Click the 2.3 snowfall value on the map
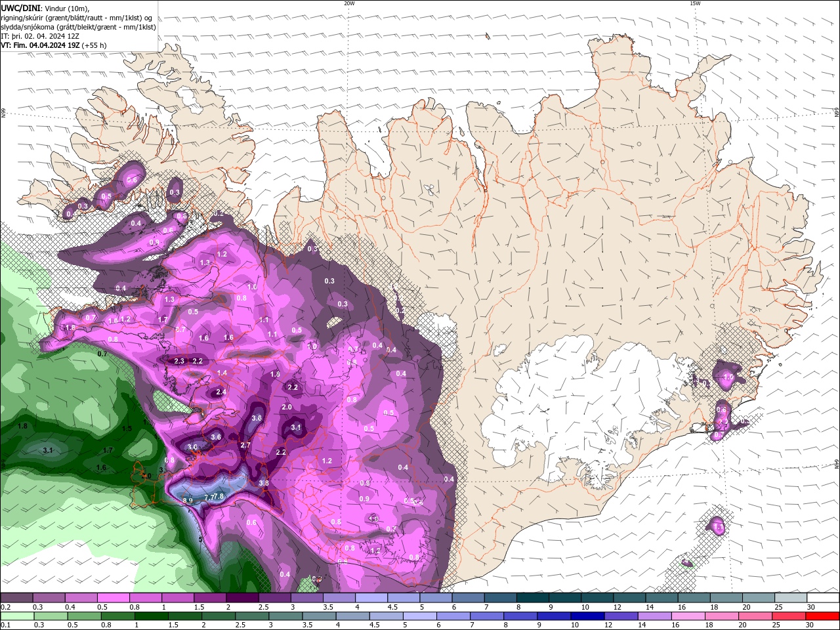The height and width of the screenshot is (630, 840). 179,361
